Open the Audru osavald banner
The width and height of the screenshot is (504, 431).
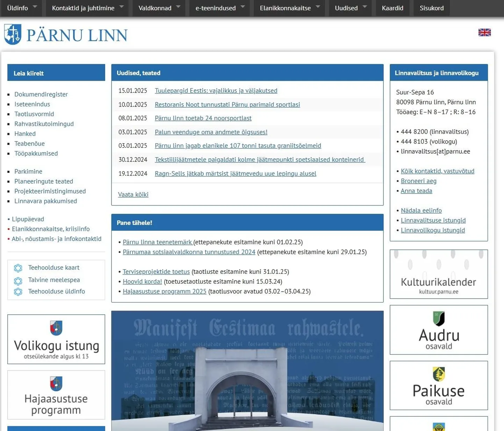[439, 330]
